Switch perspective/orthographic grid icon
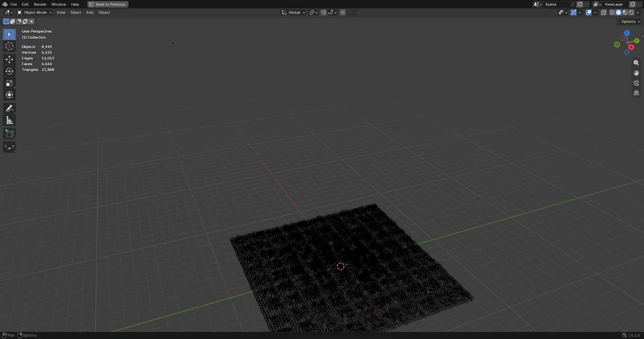Image resolution: width=644 pixels, height=339 pixels. [636, 93]
